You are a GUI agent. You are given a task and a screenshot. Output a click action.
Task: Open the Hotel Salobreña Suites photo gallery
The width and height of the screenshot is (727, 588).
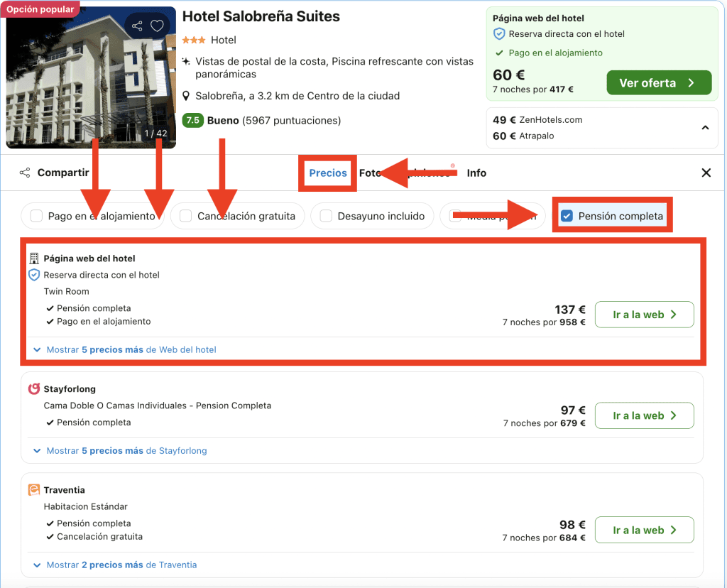[x=91, y=78]
